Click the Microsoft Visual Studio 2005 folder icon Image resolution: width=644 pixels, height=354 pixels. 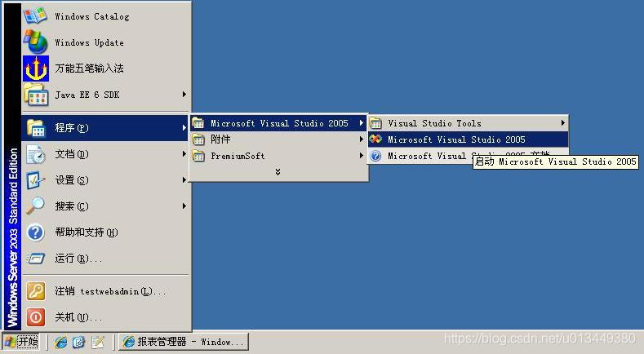(x=198, y=123)
